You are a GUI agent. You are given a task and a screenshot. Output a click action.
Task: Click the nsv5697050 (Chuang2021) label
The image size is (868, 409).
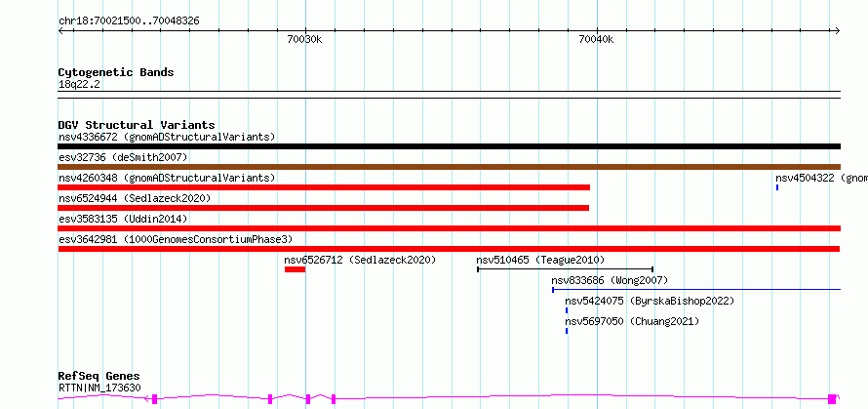[632, 321]
